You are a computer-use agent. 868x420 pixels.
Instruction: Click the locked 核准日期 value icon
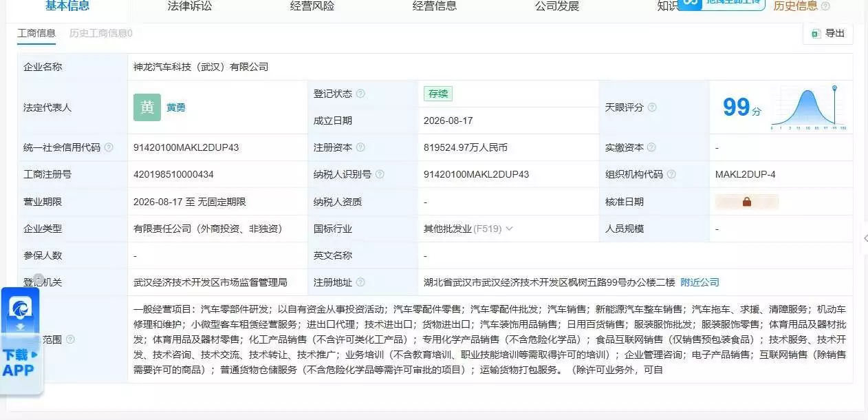747,202
